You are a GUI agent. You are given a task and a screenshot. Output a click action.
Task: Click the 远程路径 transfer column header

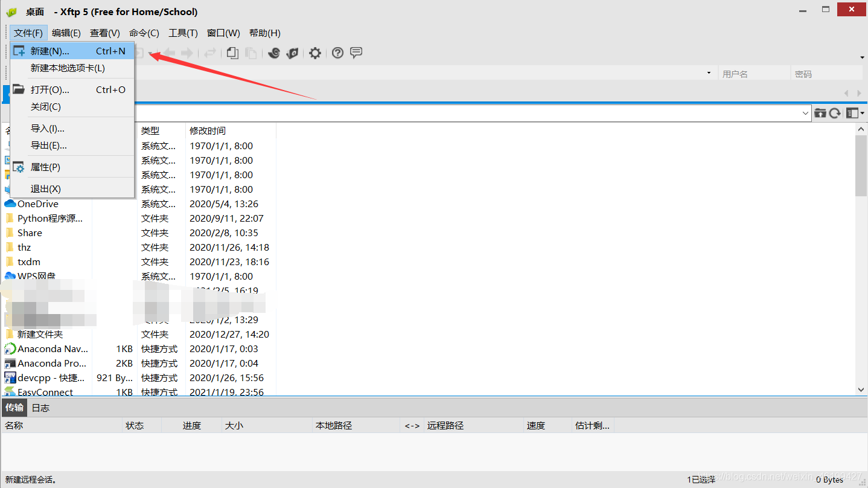pos(474,425)
